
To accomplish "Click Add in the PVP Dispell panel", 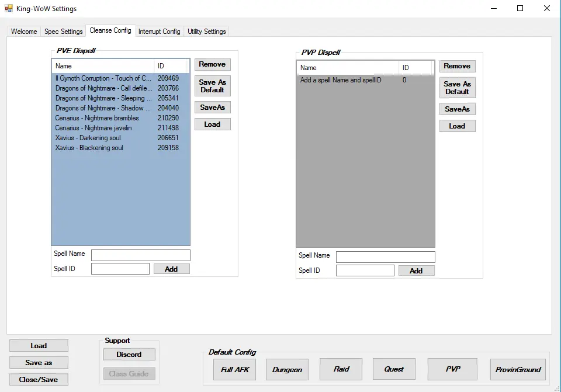I will (417, 270).
